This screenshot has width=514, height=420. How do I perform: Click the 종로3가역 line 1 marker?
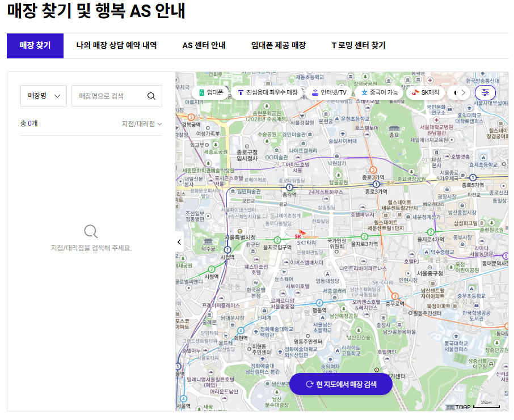376,184
